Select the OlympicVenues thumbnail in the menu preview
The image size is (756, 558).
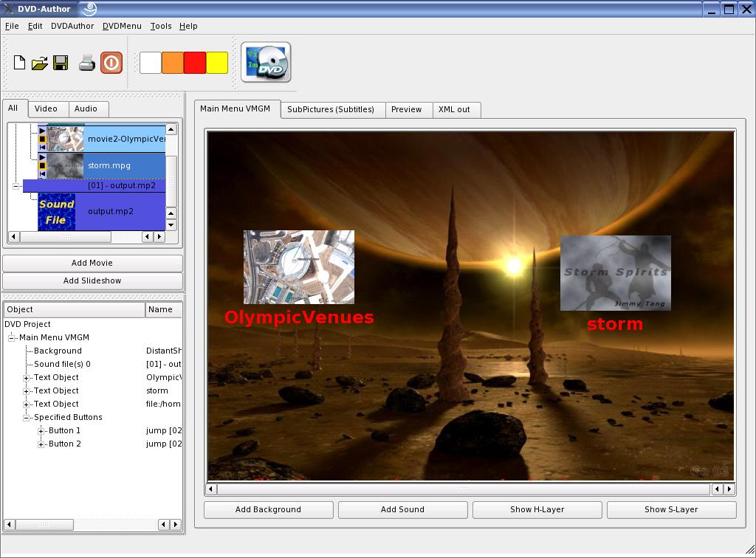[299, 267]
